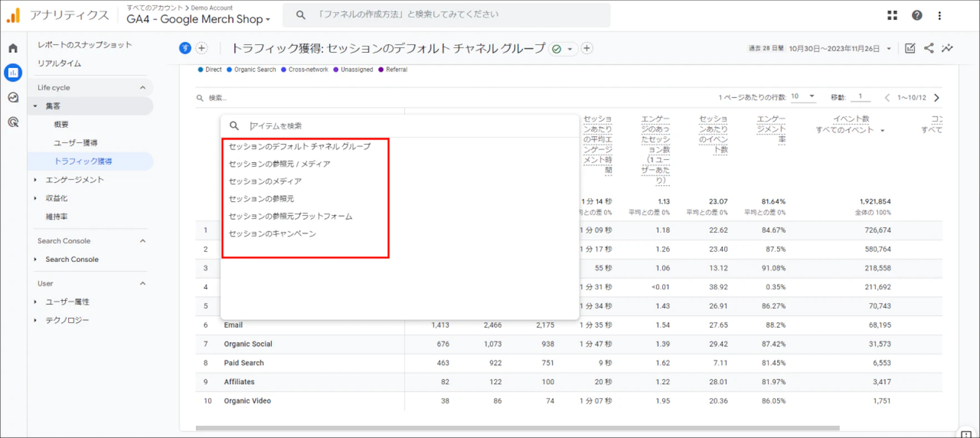
Task: Open the Insights sparkline icon
Action: (x=947, y=48)
